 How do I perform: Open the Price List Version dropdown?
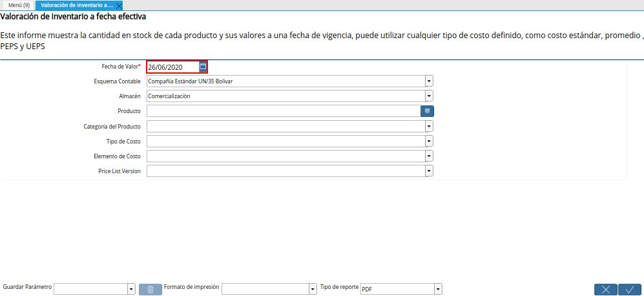429,171
